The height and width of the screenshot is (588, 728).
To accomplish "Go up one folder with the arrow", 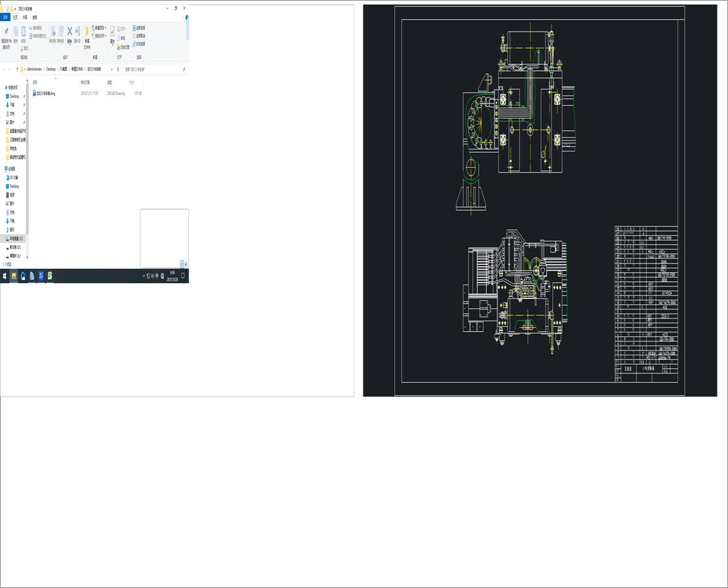I will [x=17, y=69].
